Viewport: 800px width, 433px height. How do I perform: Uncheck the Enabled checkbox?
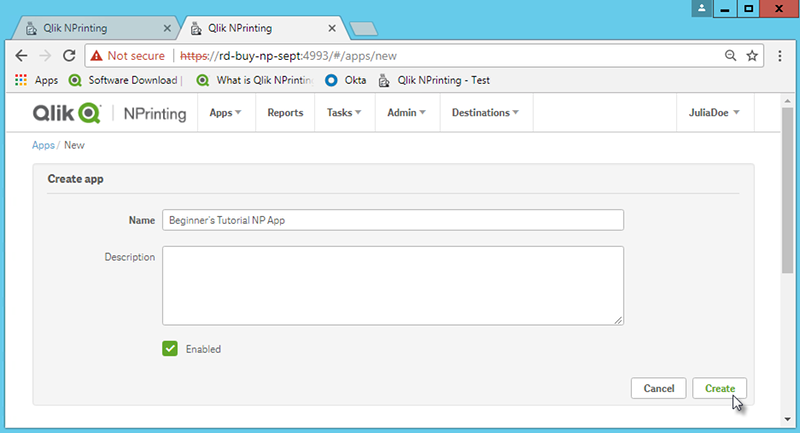[x=170, y=348]
